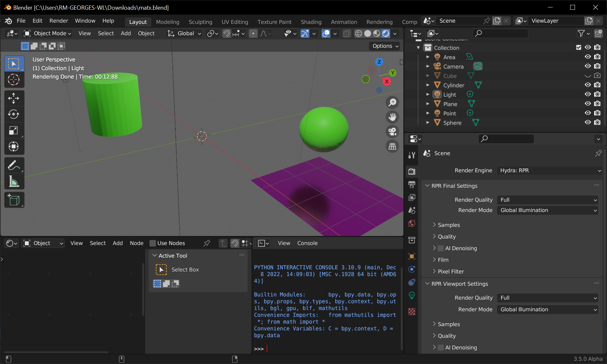Enable AI Denoising in RPR Final Settings
The height and width of the screenshot is (364, 607).
pyautogui.click(x=441, y=248)
